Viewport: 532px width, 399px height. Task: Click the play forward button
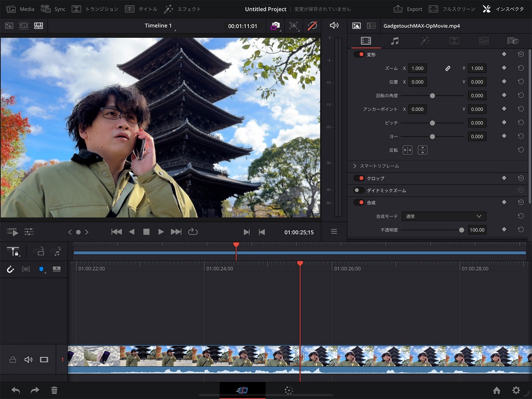[x=161, y=232]
